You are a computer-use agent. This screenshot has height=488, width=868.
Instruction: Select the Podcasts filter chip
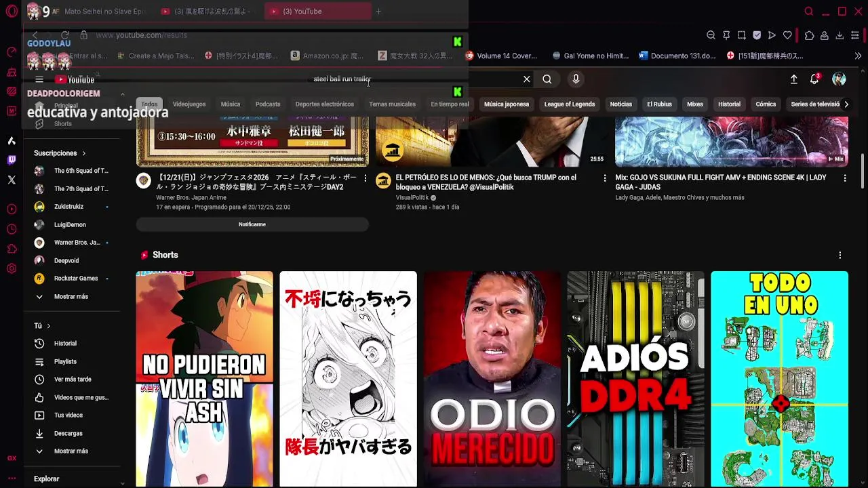268,104
